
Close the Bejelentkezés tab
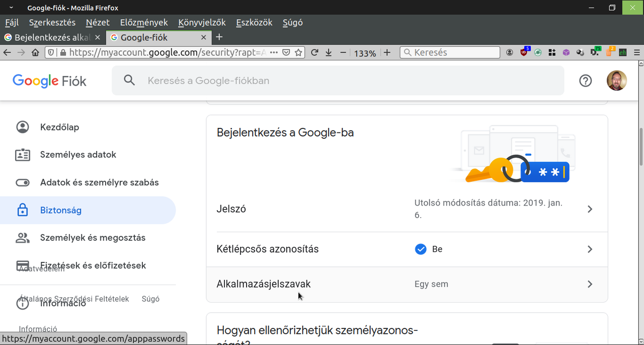pos(97,37)
